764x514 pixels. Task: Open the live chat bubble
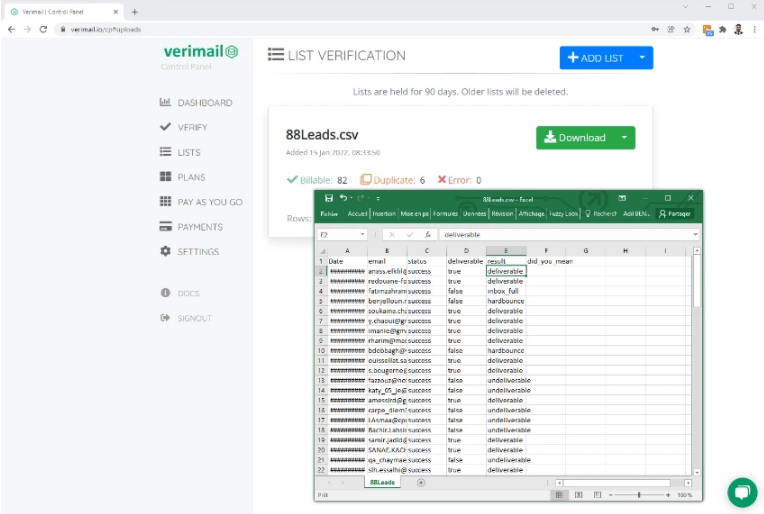(742, 492)
